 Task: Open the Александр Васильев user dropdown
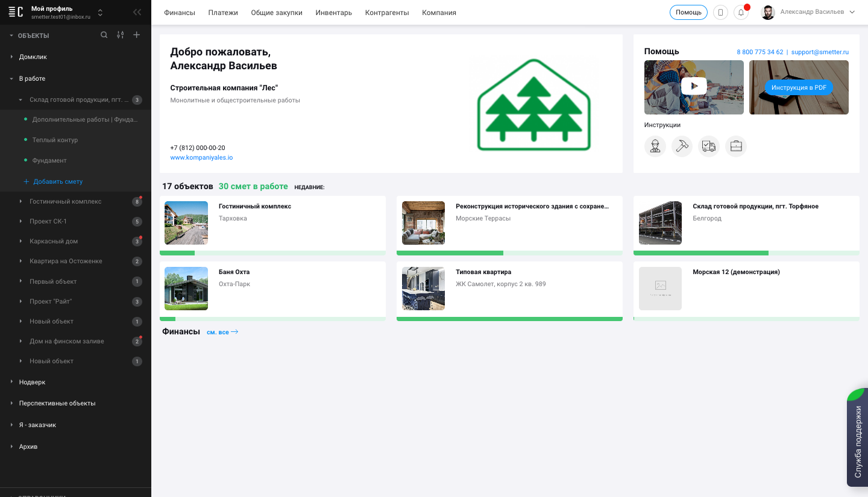pyautogui.click(x=811, y=12)
